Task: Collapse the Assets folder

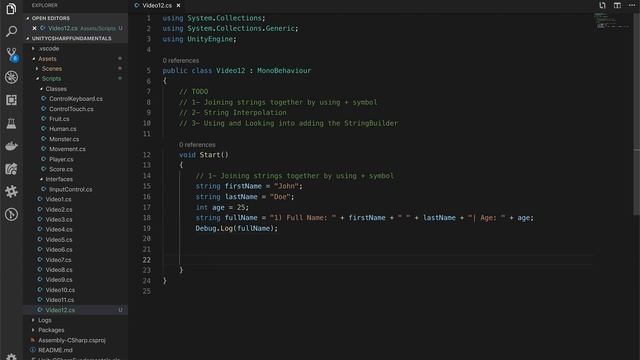Action: click(x=47, y=58)
